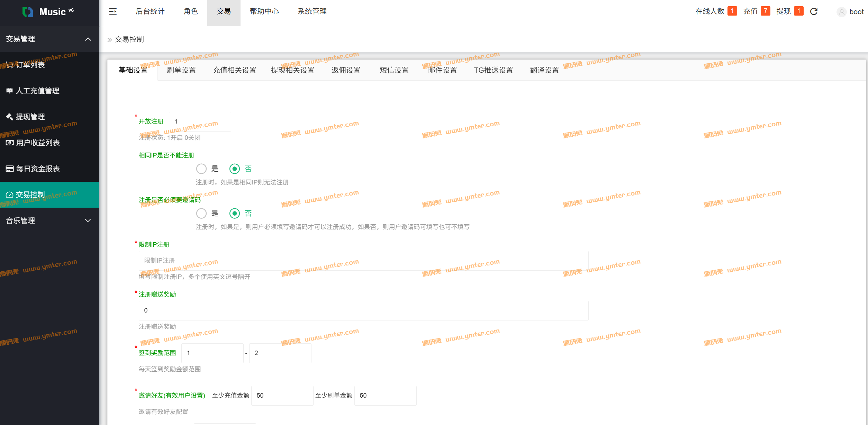Collapse the 交易管理 sidebar section
868x425 pixels.
pos(88,39)
